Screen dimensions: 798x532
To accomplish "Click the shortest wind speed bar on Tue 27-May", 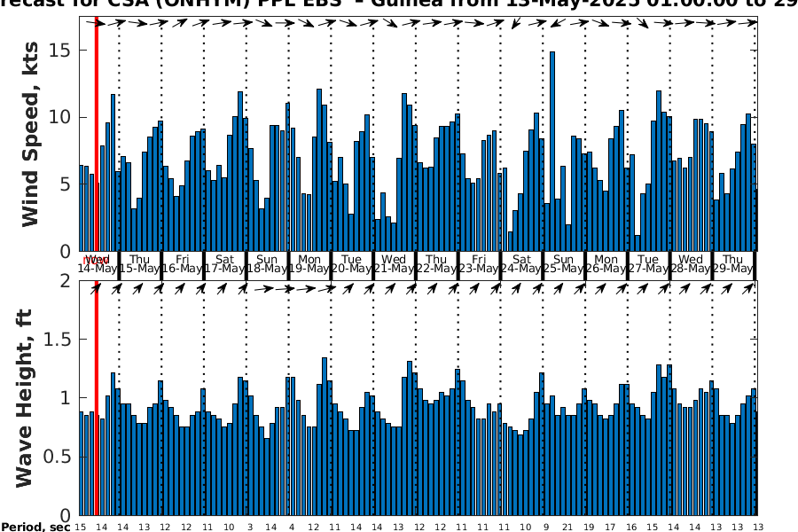I will (x=638, y=243).
